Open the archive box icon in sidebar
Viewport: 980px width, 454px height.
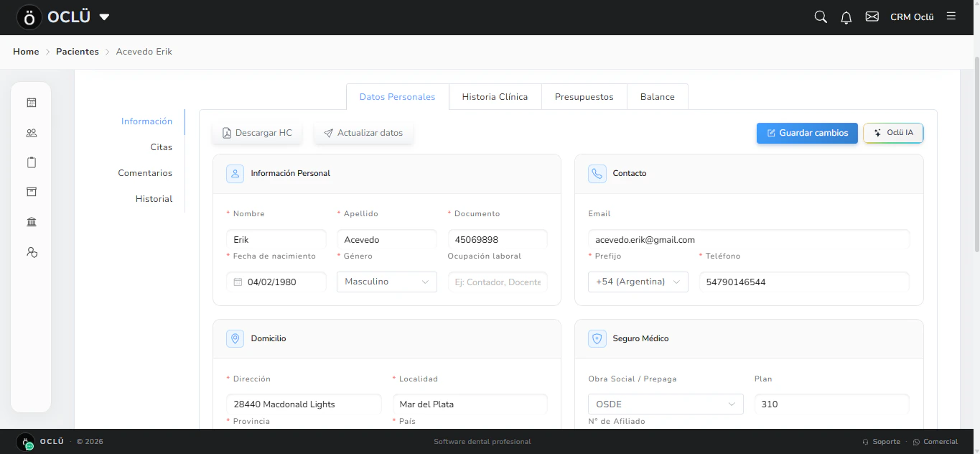click(x=32, y=192)
